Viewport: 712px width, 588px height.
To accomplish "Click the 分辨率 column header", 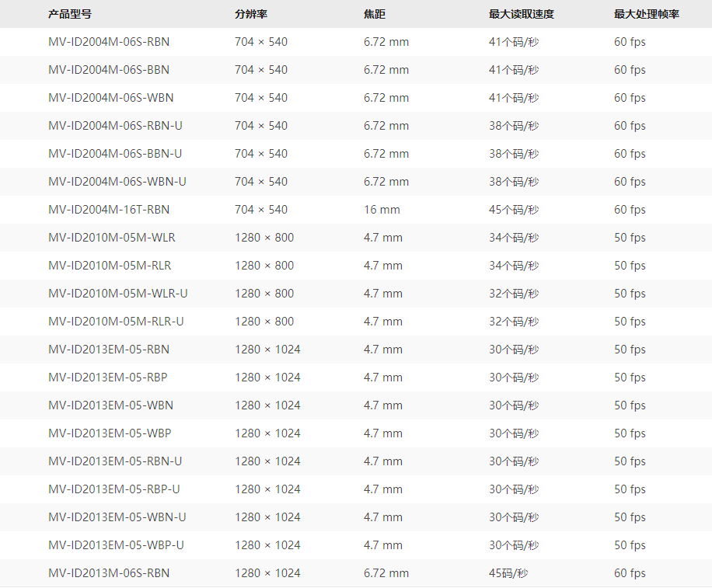I will point(251,14).
